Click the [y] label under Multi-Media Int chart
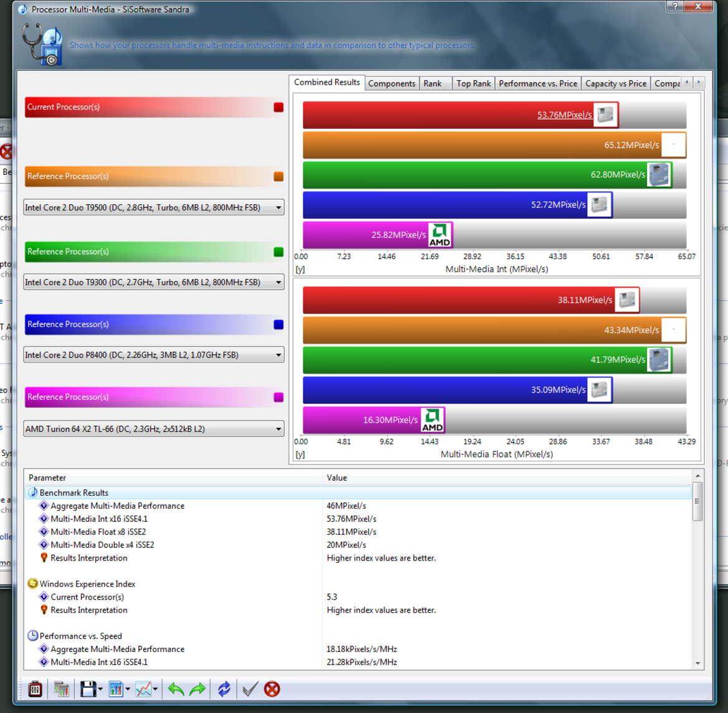Viewport: 728px width, 713px height. point(300,269)
